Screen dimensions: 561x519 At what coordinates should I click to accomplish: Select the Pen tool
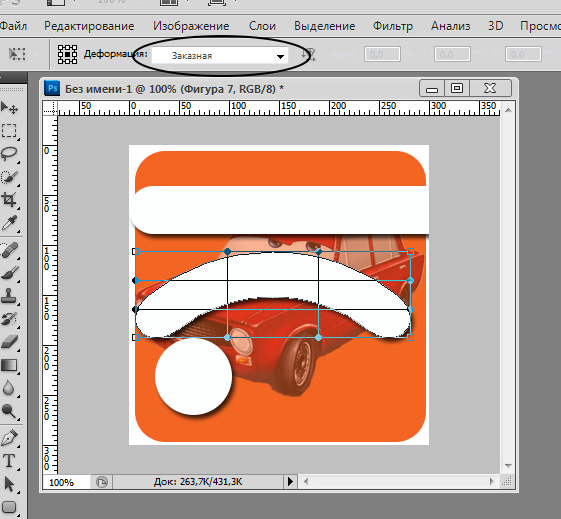[9, 438]
